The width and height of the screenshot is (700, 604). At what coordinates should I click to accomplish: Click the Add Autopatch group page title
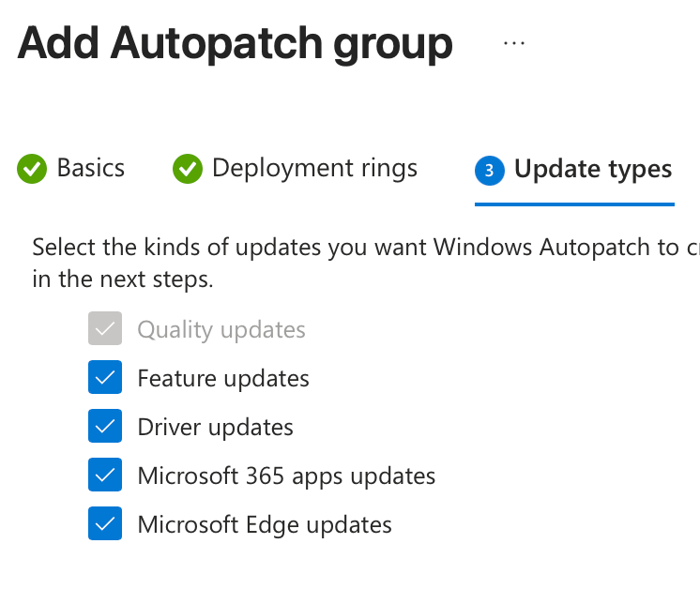click(235, 44)
